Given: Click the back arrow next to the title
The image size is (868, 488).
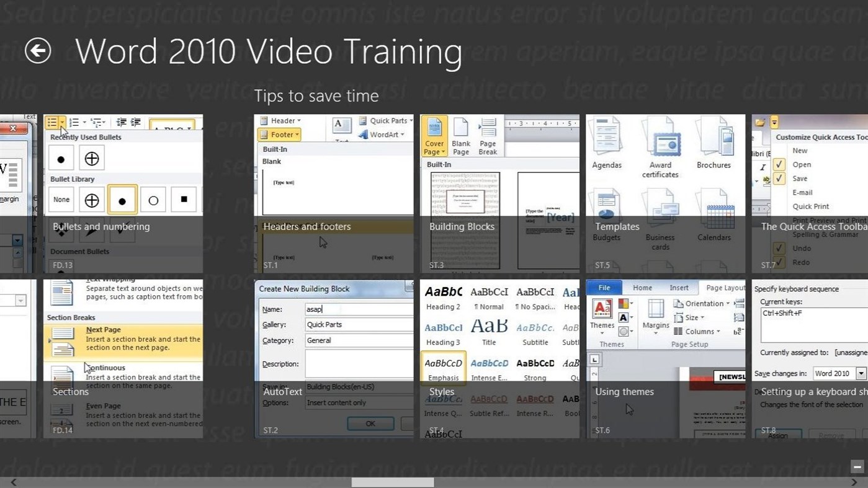Looking at the screenshot, I should click(x=37, y=50).
